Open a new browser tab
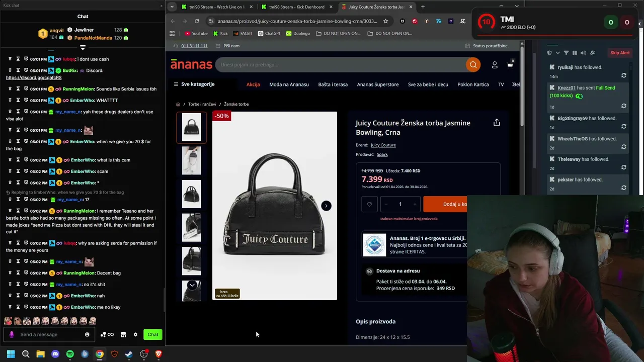This screenshot has width=644, height=362. [423, 7]
